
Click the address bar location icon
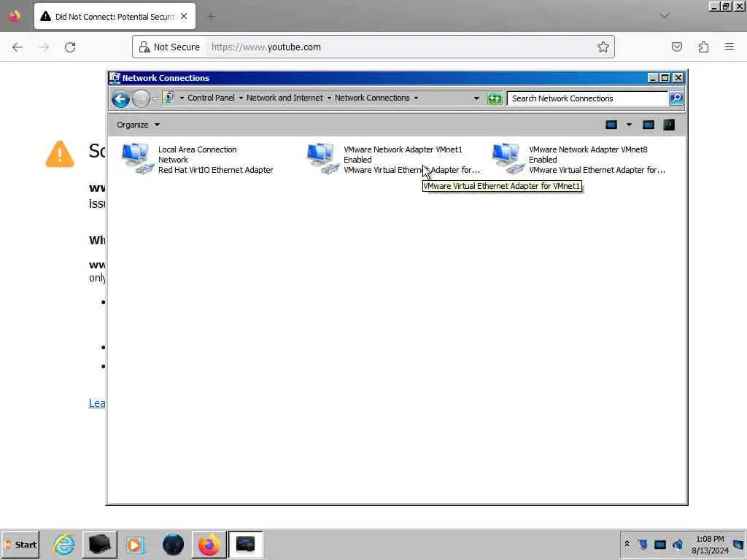[x=169, y=98]
